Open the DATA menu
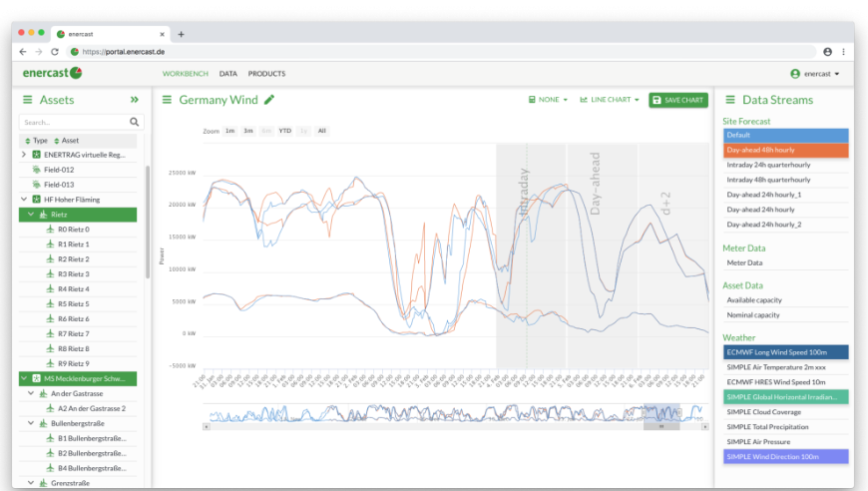The image size is (868, 491). [228, 74]
